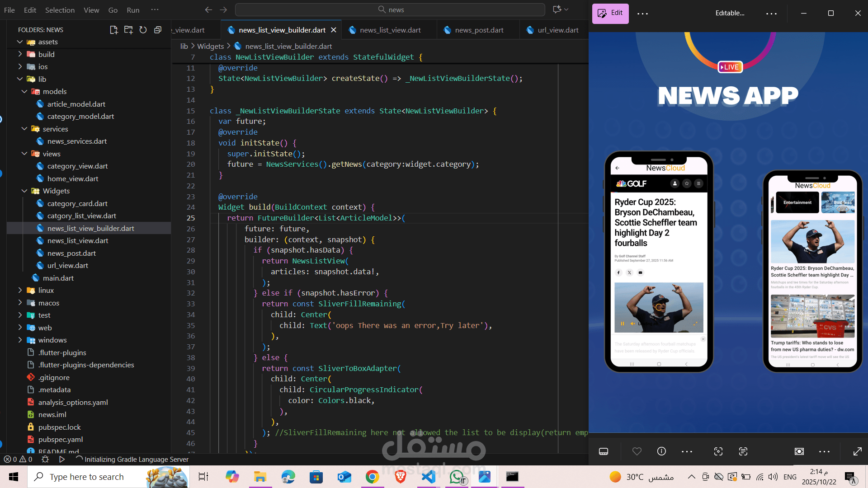Open the visual search icon in Photos toolbar
The width and height of the screenshot is (868, 488).
(x=718, y=451)
